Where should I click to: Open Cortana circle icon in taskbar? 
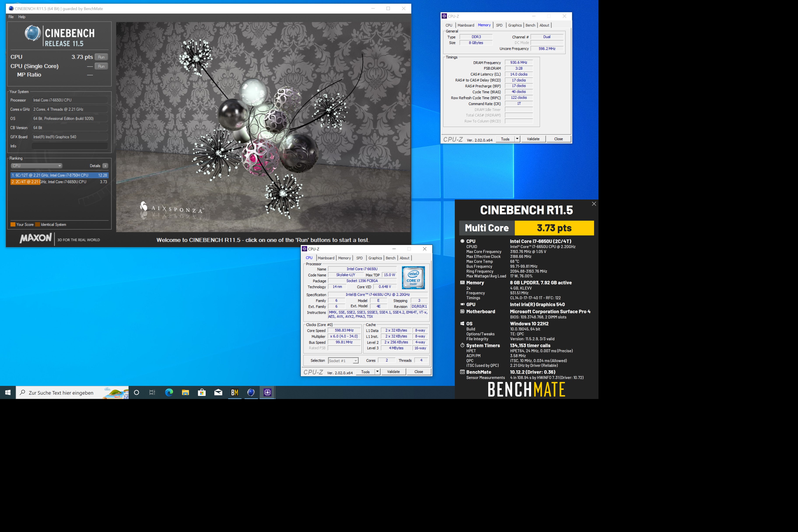(136, 392)
